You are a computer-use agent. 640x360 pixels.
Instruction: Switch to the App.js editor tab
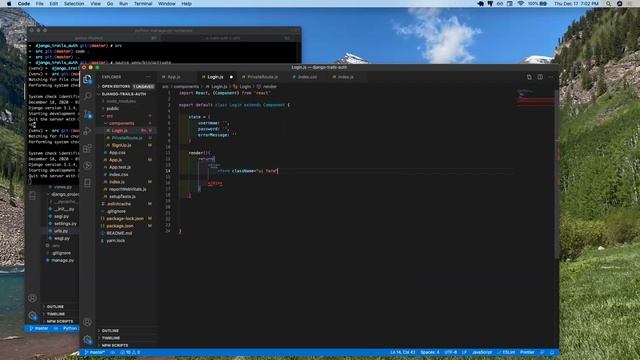click(174, 77)
